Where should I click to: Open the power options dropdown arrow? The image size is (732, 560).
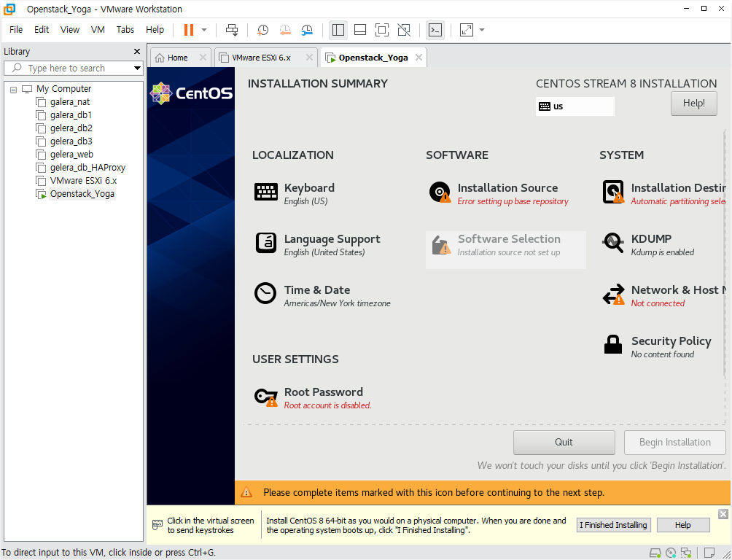click(x=204, y=30)
